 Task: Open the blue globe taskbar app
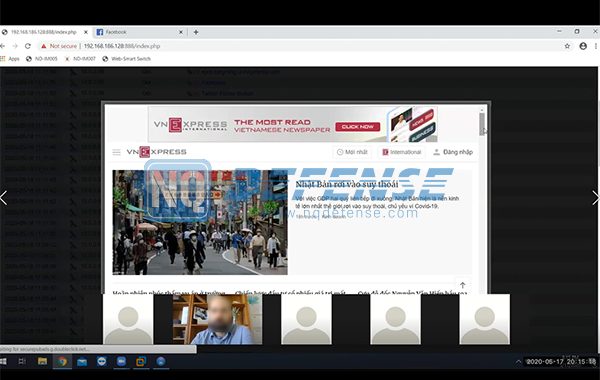point(161,361)
